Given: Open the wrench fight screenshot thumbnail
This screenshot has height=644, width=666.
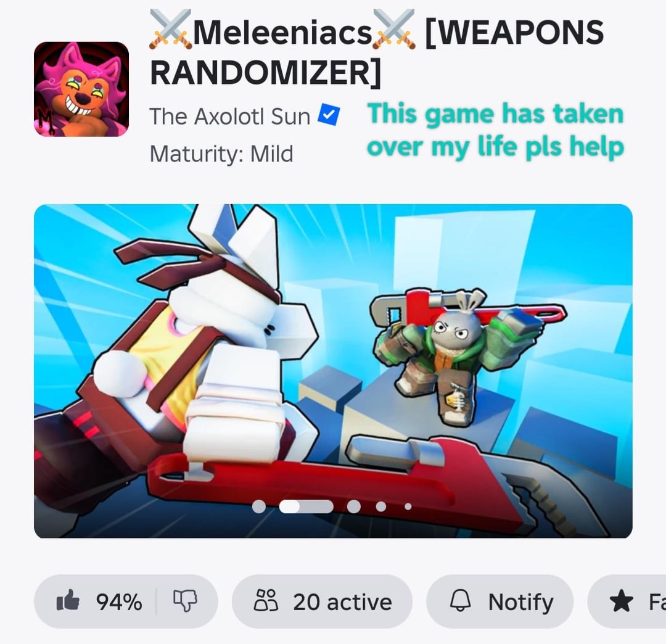Looking at the screenshot, I should tap(333, 371).
